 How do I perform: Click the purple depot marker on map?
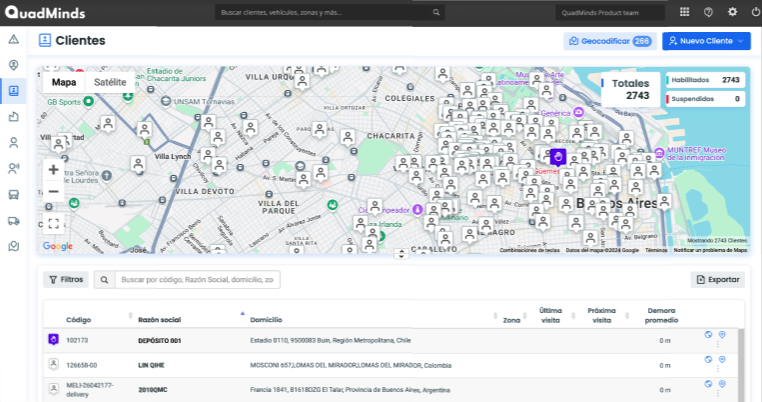coord(558,157)
